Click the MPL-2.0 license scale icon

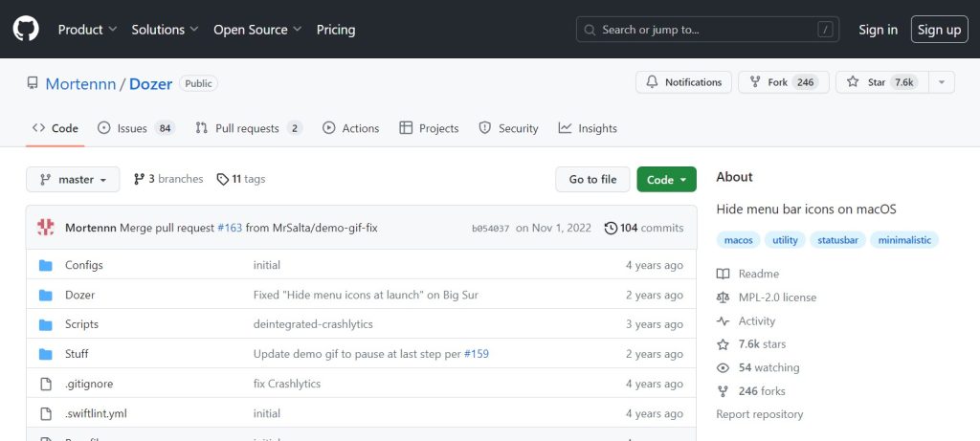[724, 298]
